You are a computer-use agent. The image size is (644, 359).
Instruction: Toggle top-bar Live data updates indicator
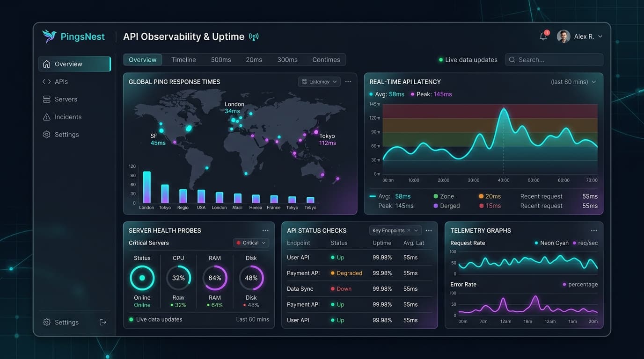pyautogui.click(x=468, y=60)
